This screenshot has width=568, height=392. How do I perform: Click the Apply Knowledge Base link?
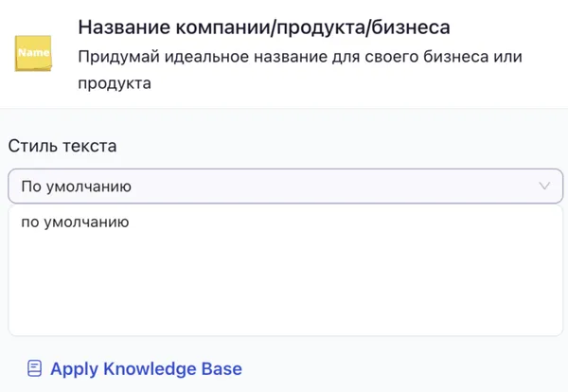click(146, 368)
